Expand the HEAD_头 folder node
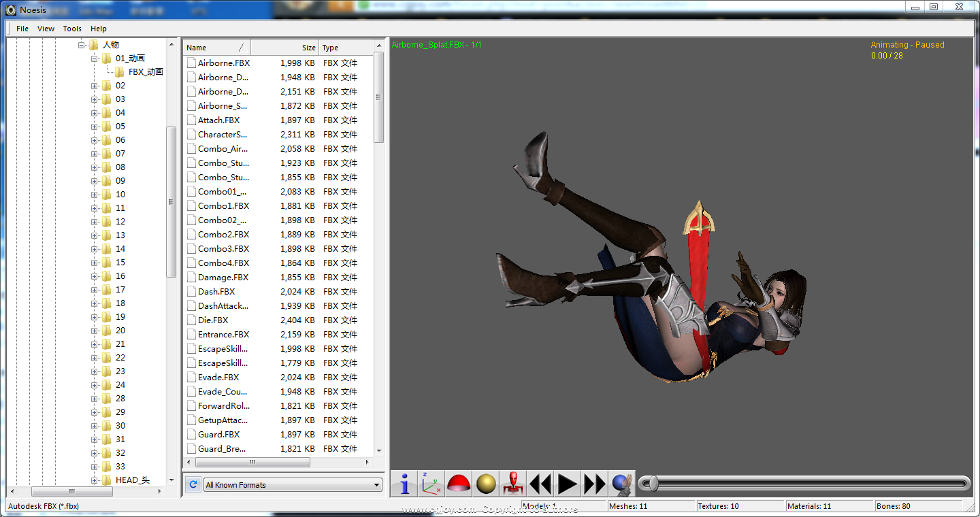The image size is (980, 517). point(95,480)
